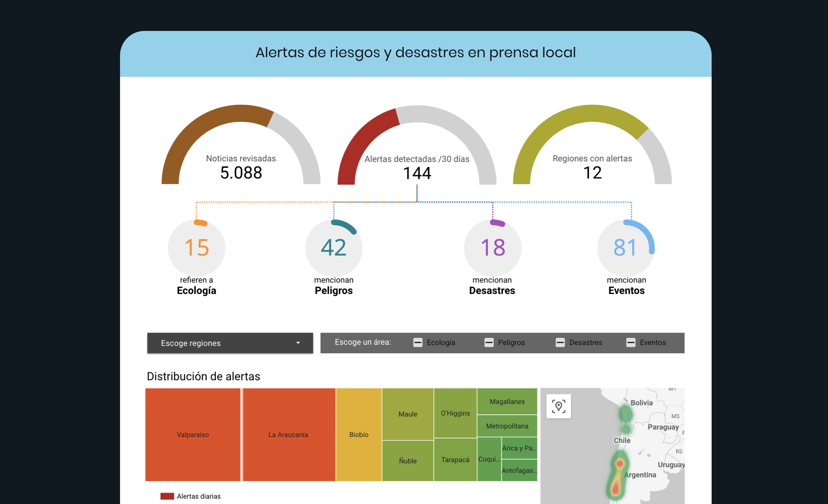Click the Alertas diarias legend label
Image resolution: width=828 pixels, height=504 pixels.
pos(199,496)
